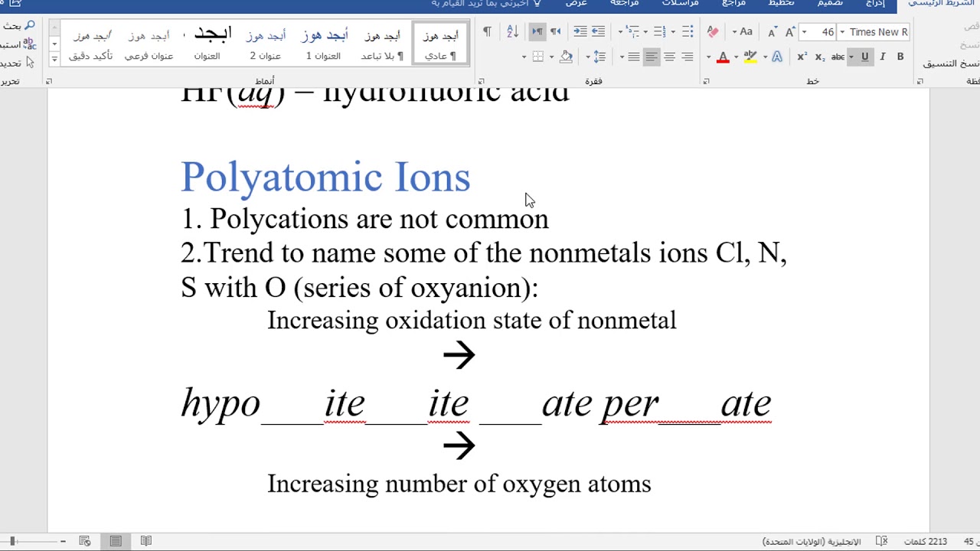This screenshot has width=980, height=551.
Task: Click the بحث (Find) search icon
Action: (30, 26)
